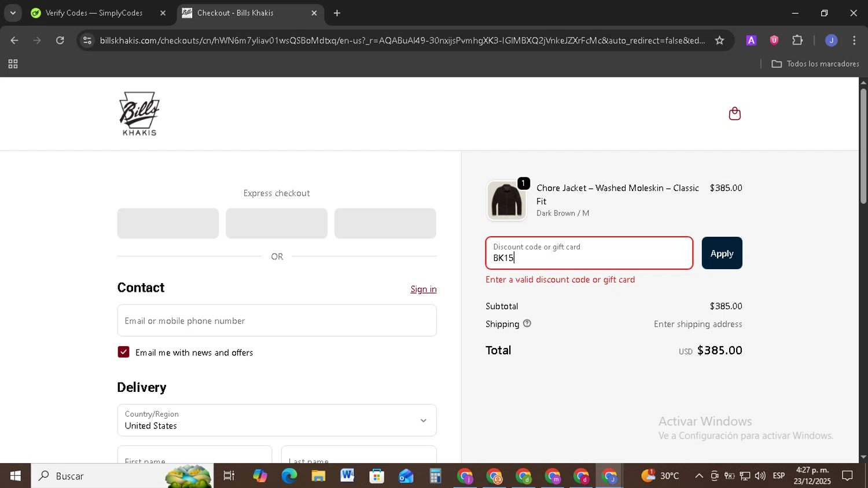Focus the discount code or gift card field
The width and height of the screenshot is (868, 488).
point(589,253)
